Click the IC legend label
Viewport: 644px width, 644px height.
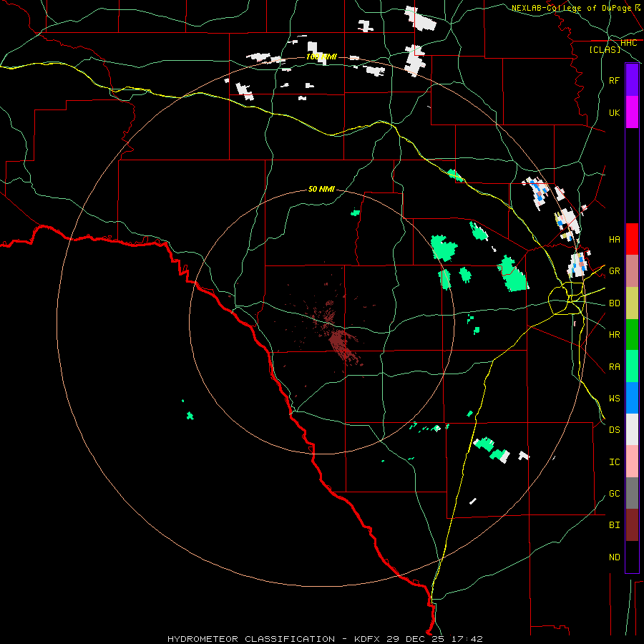(x=615, y=462)
